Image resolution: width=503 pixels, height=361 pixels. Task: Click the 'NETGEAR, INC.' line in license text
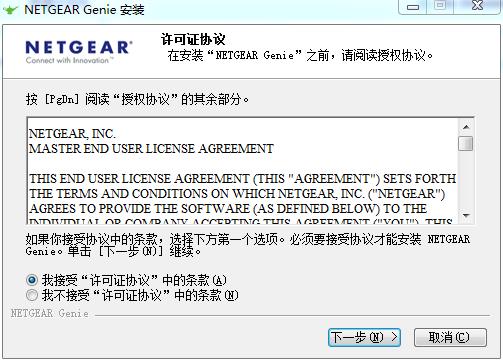pyautogui.click(x=72, y=134)
